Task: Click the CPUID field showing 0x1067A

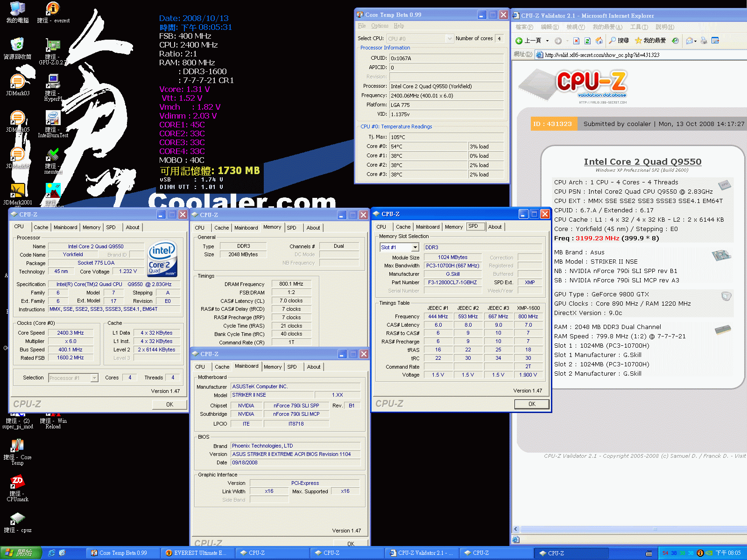Action: click(x=446, y=58)
